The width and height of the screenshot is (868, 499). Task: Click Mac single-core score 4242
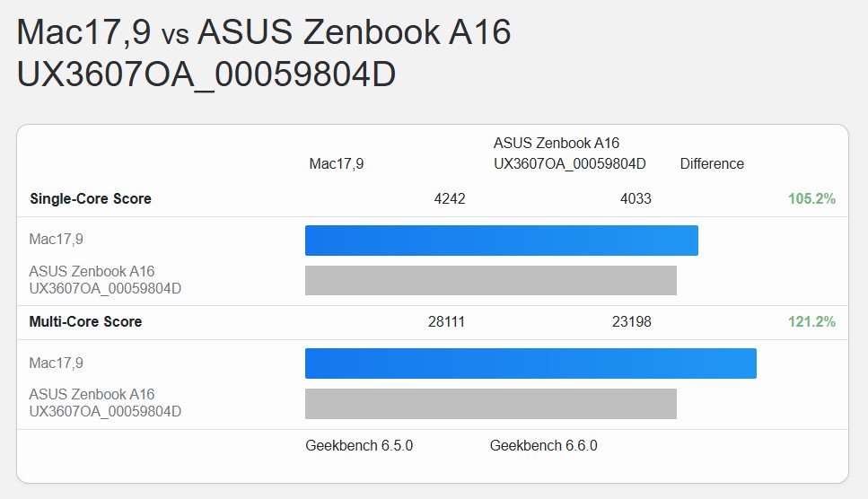(449, 198)
